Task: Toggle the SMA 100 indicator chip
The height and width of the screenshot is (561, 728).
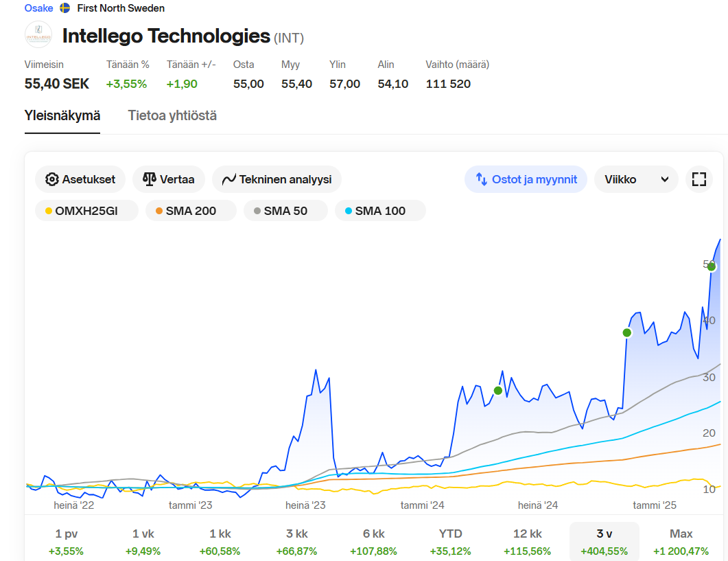Action: tap(380, 211)
